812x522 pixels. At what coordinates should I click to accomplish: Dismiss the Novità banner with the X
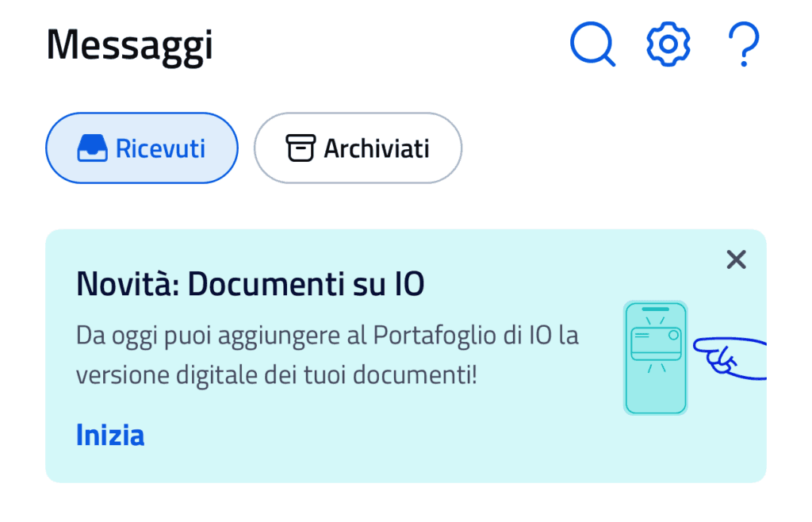point(736,259)
